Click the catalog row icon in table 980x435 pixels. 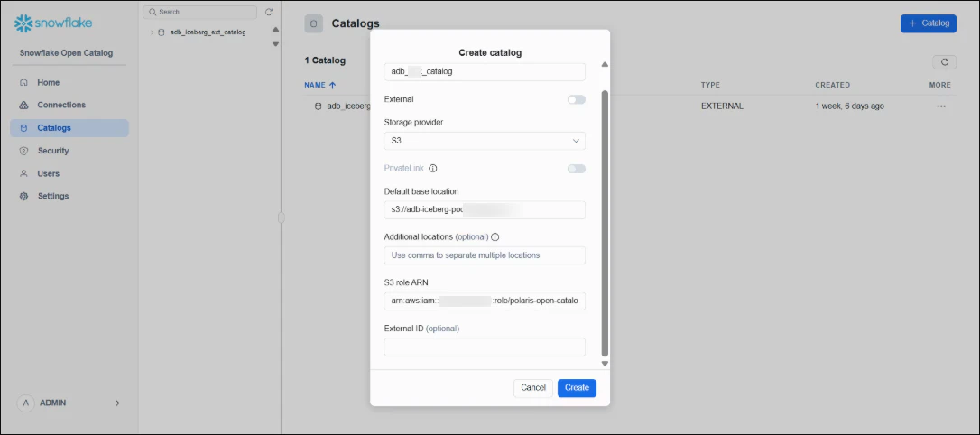(319, 106)
